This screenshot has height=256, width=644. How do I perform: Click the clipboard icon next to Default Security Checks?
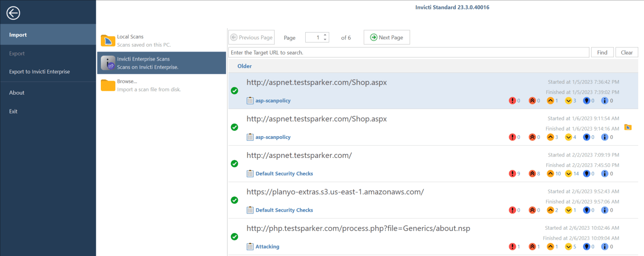pos(250,174)
